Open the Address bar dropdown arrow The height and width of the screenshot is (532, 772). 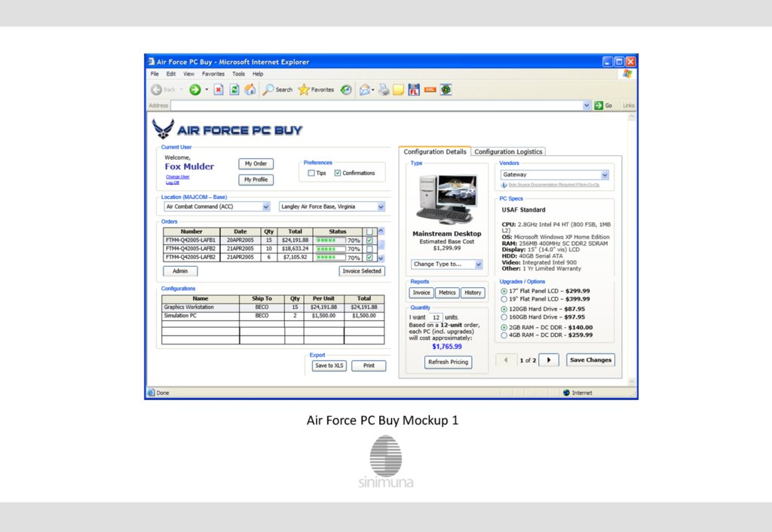tap(587, 105)
